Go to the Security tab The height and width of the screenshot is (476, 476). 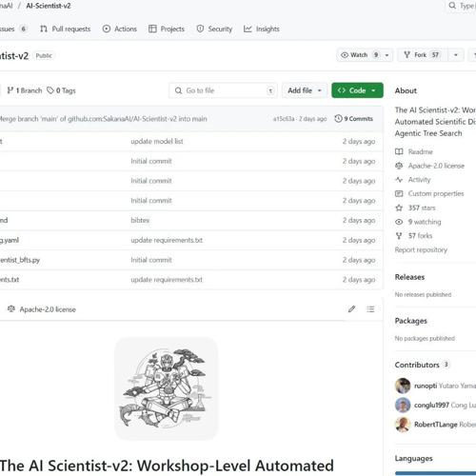tap(214, 29)
